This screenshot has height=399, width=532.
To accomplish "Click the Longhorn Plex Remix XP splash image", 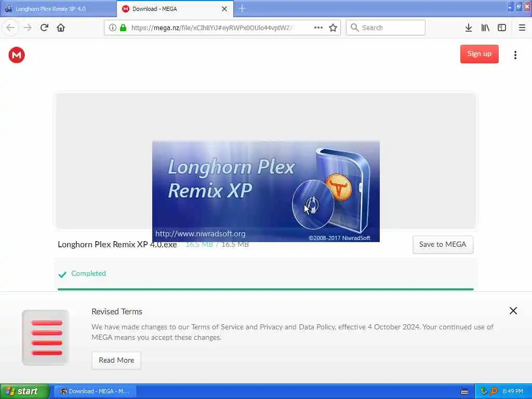I will tap(266, 191).
